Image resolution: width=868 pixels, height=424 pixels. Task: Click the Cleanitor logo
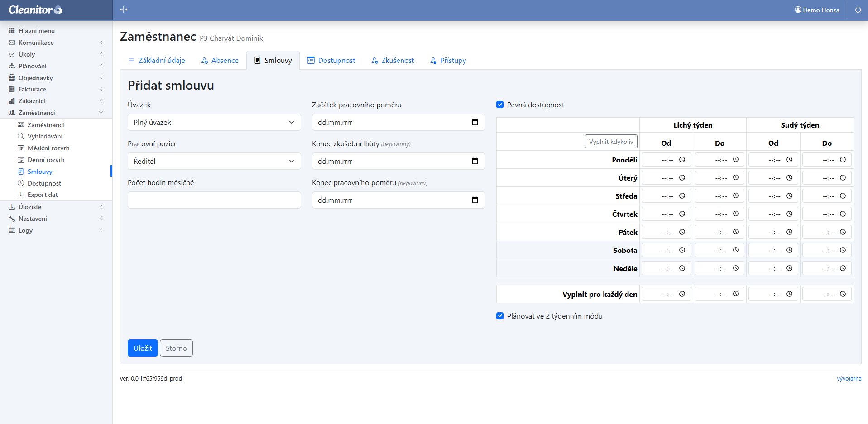35,10
